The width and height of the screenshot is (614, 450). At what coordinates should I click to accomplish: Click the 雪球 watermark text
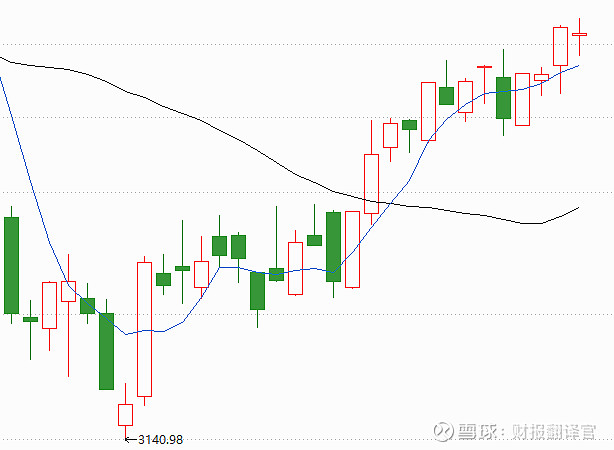[482, 431]
